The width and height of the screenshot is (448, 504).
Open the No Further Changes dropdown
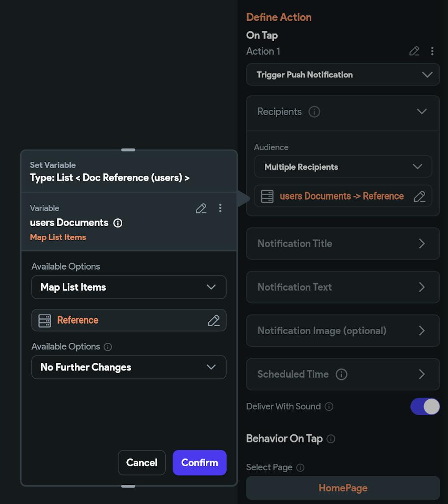[x=129, y=367]
